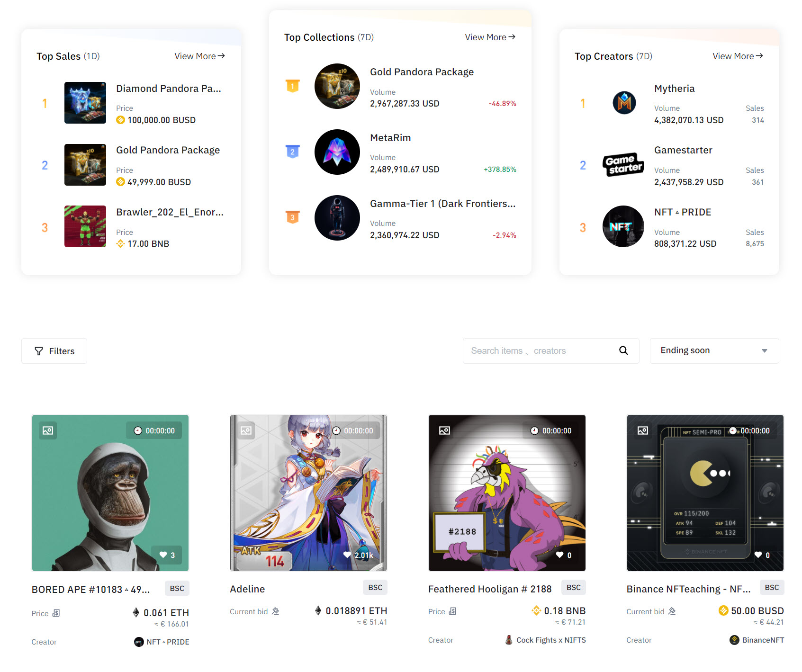Click the MetaRim collection avatar

(337, 152)
